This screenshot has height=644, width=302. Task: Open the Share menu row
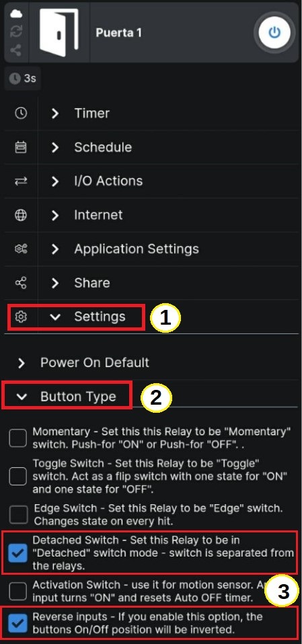[151, 282]
